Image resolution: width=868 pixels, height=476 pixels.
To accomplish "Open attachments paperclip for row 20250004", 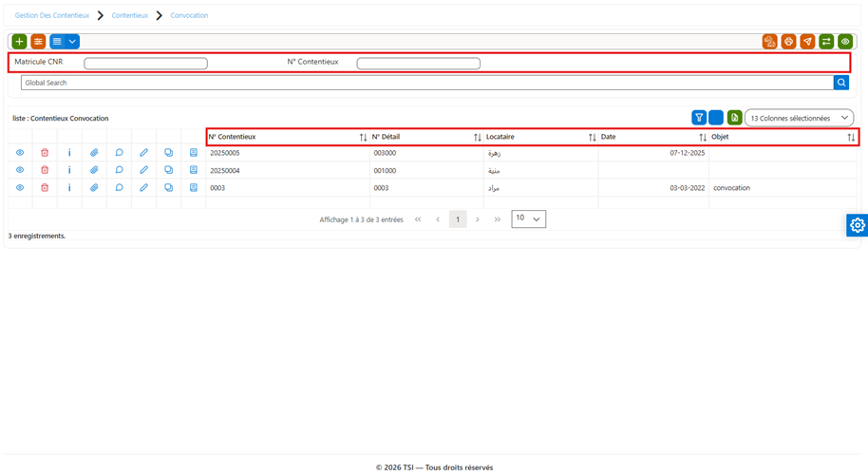I will 94,170.
